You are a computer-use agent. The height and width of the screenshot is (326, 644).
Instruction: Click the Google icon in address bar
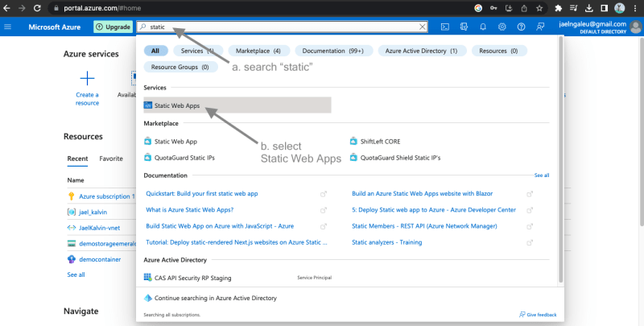[x=478, y=8]
